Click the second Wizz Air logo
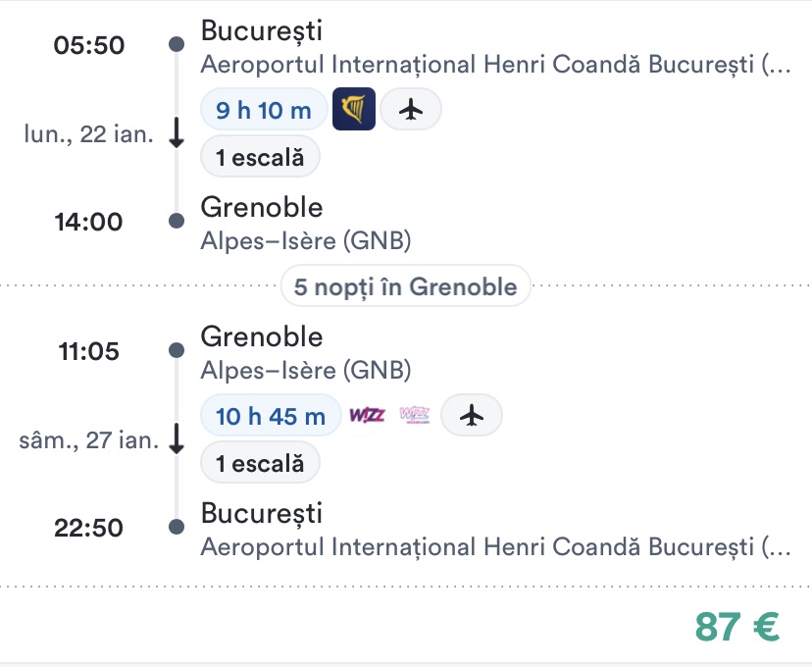Viewport: 812px width, 667px height. click(x=414, y=416)
